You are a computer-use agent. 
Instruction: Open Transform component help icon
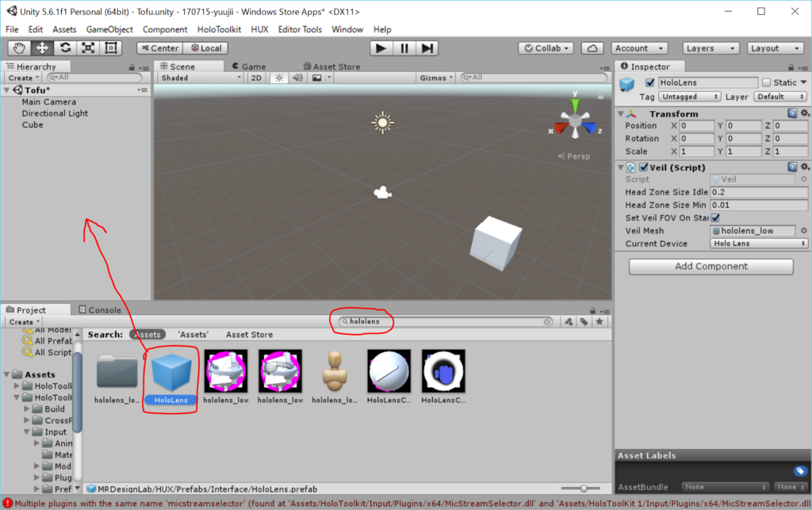click(792, 113)
